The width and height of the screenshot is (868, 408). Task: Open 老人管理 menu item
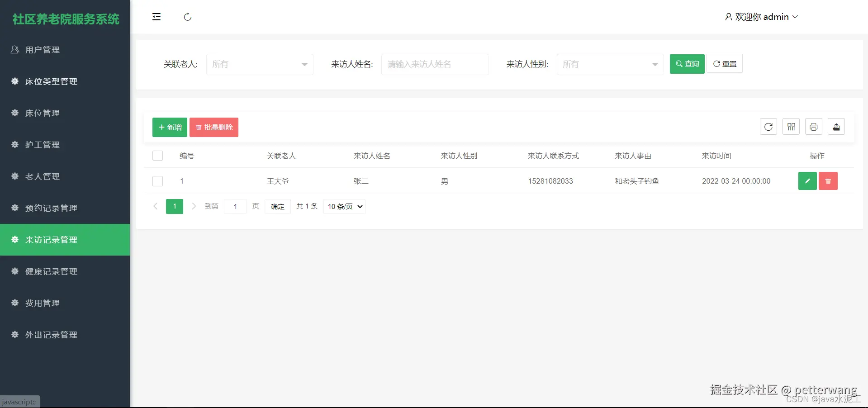click(65, 176)
